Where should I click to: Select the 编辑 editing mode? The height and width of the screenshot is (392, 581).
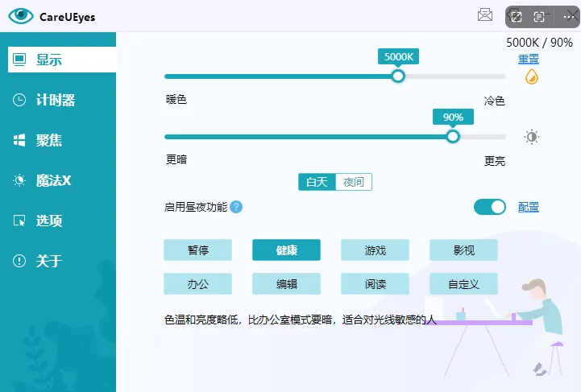click(x=286, y=284)
